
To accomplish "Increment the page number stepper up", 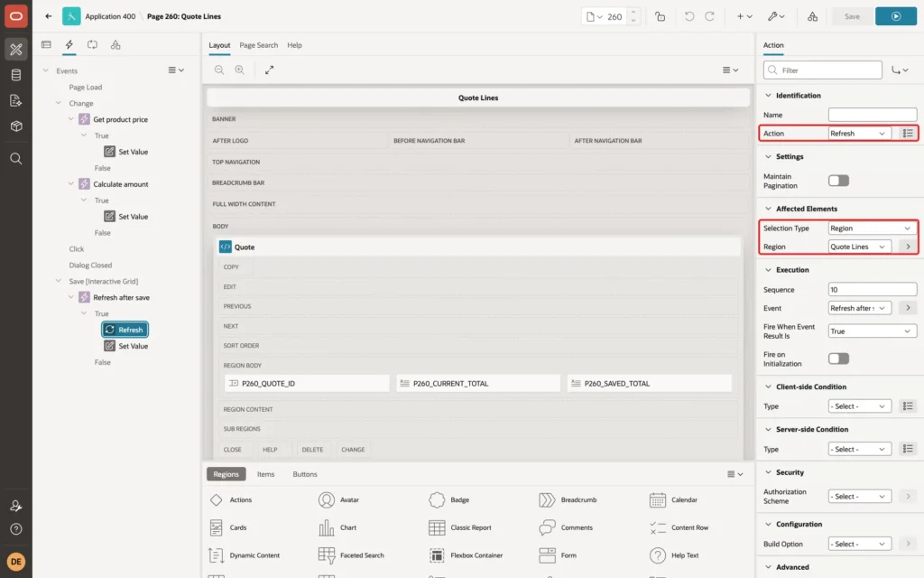I will [x=633, y=12].
